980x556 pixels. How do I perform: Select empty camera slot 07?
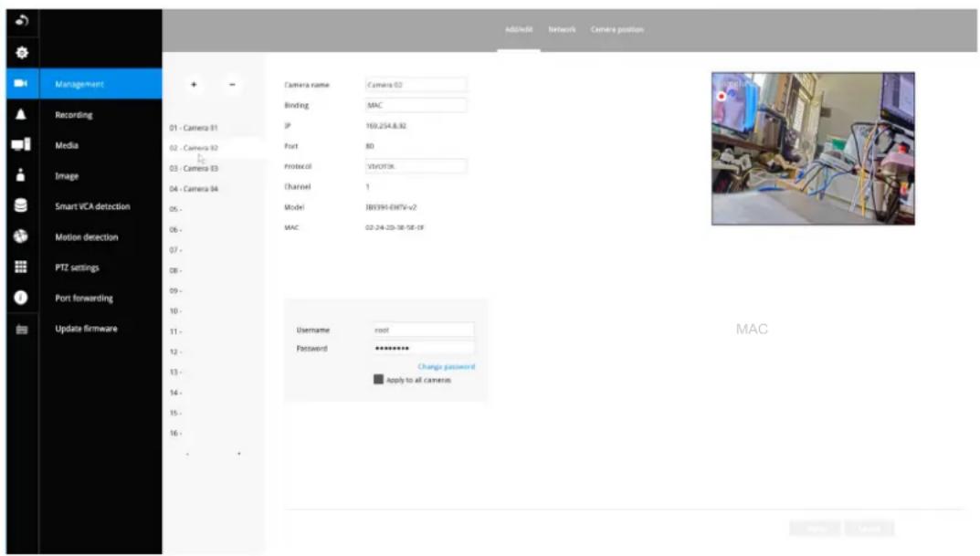click(175, 250)
